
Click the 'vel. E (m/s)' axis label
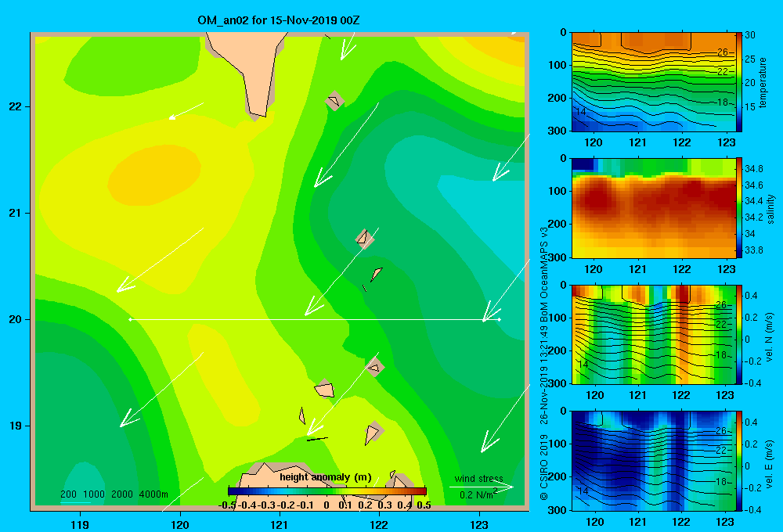coord(769,463)
